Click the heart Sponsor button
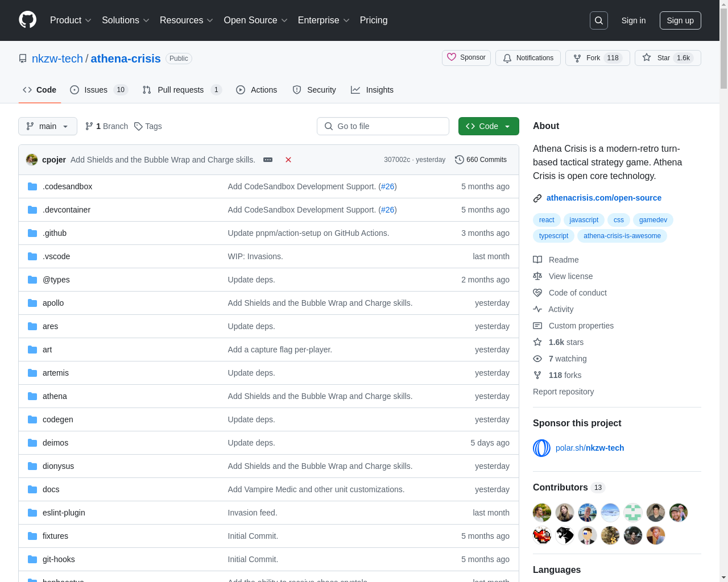The height and width of the screenshot is (582, 728). (466, 58)
